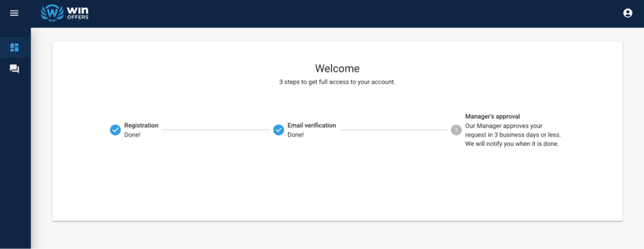
Task: Click 'We will notify you when it is done' text
Action: click(x=512, y=144)
